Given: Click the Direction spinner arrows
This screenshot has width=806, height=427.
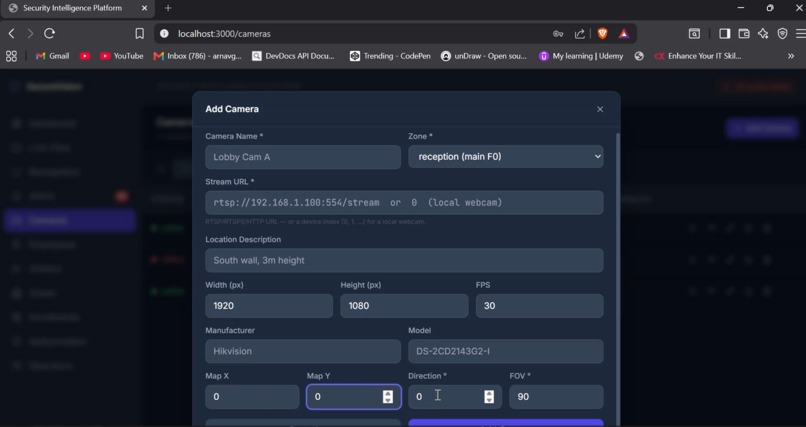Looking at the screenshot, I should (489, 397).
